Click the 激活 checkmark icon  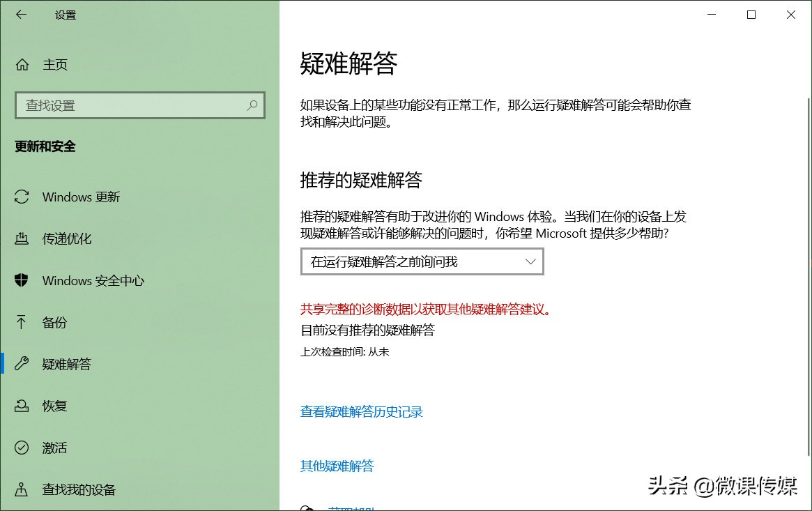click(x=22, y=448)
